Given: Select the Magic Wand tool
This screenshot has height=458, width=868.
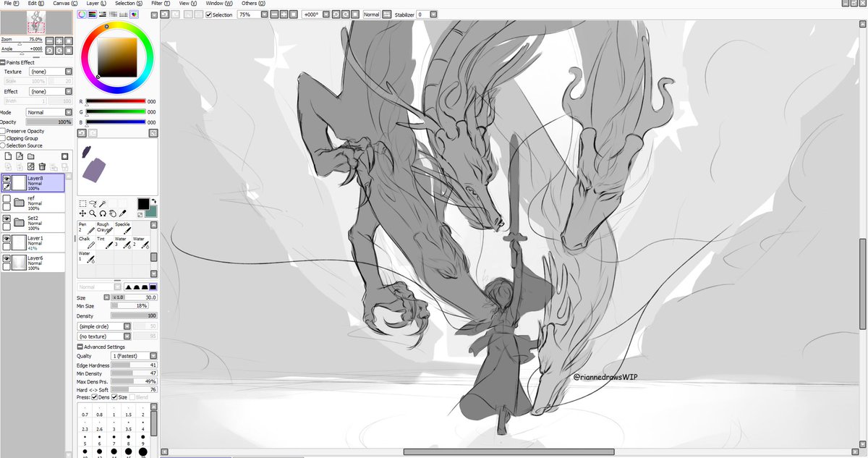Looking at the screenshot, I should tap(103, 204).
